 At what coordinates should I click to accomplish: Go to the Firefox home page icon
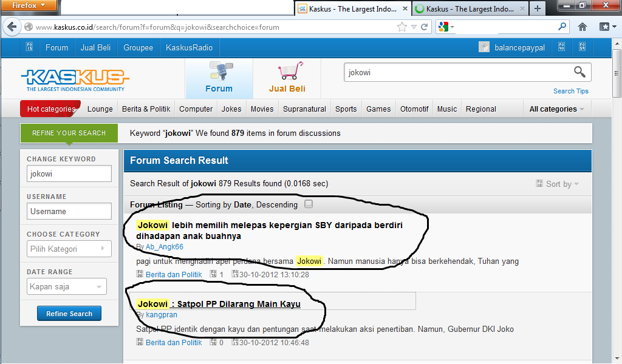(x=582, y=27)
